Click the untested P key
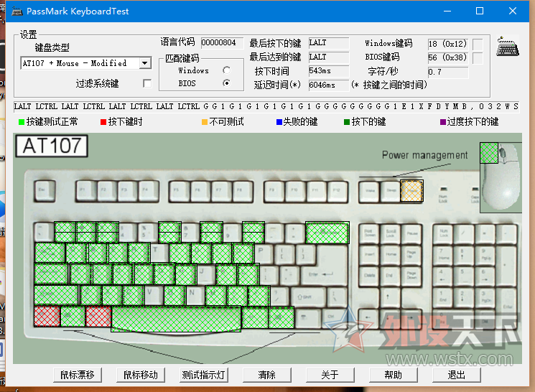This screenshot has width=535, height=392. click(x=264, y=253)
